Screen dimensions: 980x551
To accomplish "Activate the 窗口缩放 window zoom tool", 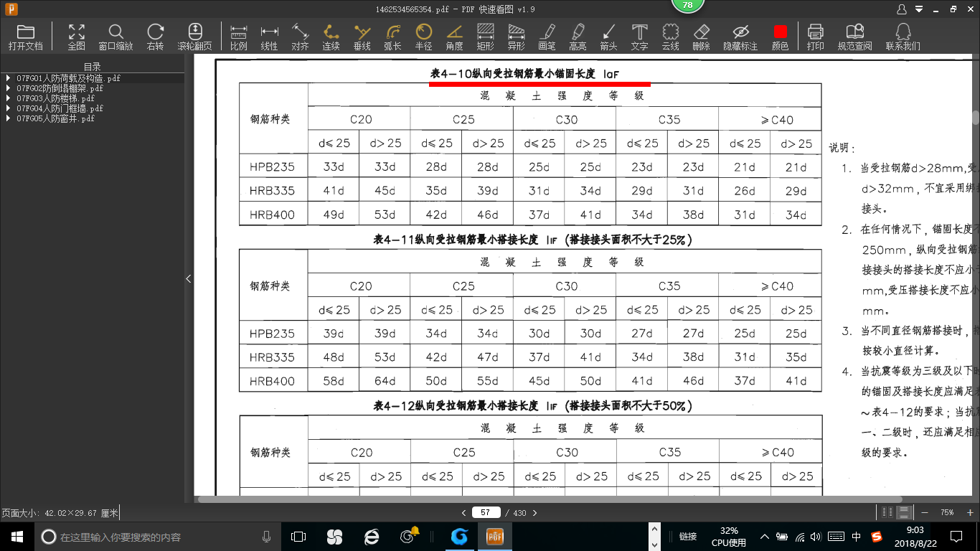I will tap(116, 37).
